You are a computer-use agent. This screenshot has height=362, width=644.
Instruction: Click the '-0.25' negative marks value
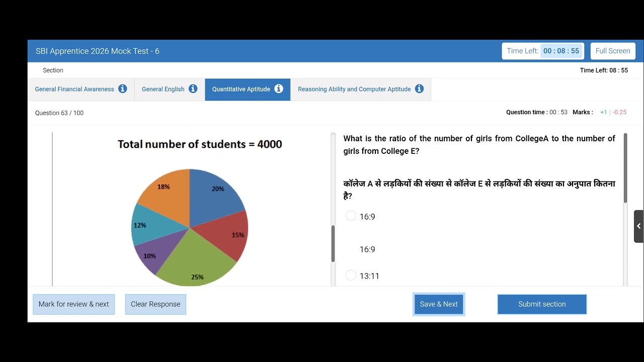(x=619, y=112)
